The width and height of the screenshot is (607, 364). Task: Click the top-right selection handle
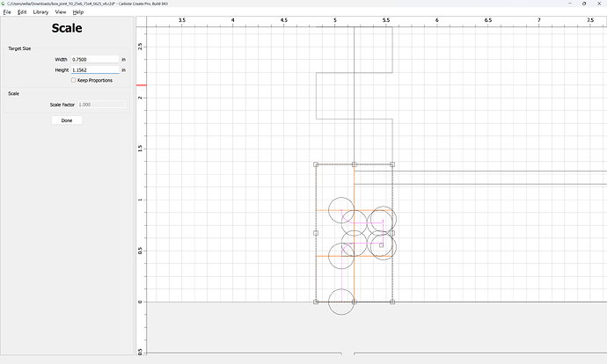pyautogui.click(x=392, y=164)
